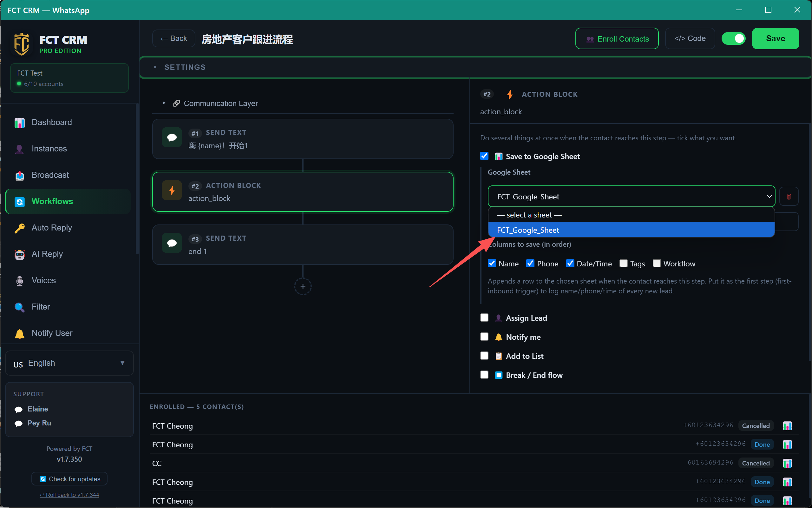Toggle the workflow enabled switch
This screenshot has width=812, height=508.
(x=733, y=38)
